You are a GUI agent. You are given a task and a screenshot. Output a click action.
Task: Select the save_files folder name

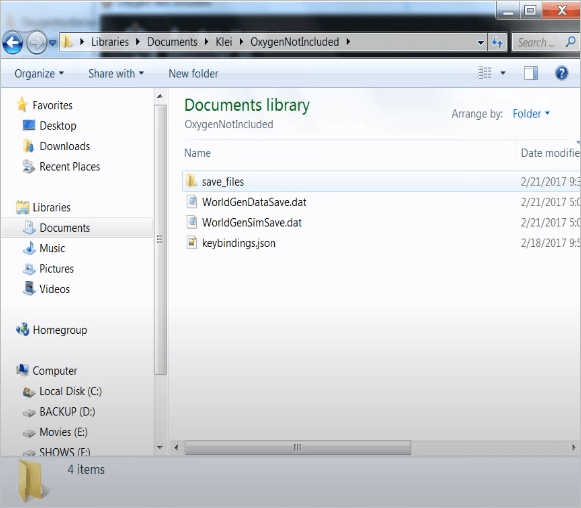click(x=223, y=182)
